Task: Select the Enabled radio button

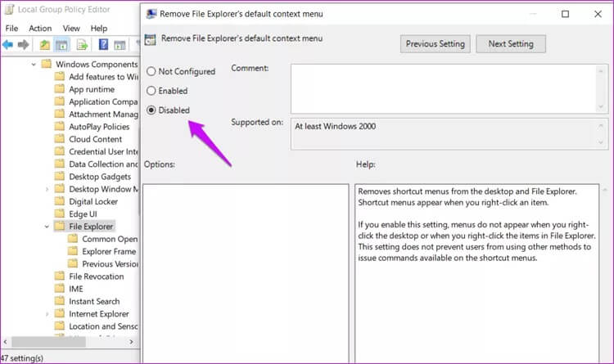Action: (151, 91)
